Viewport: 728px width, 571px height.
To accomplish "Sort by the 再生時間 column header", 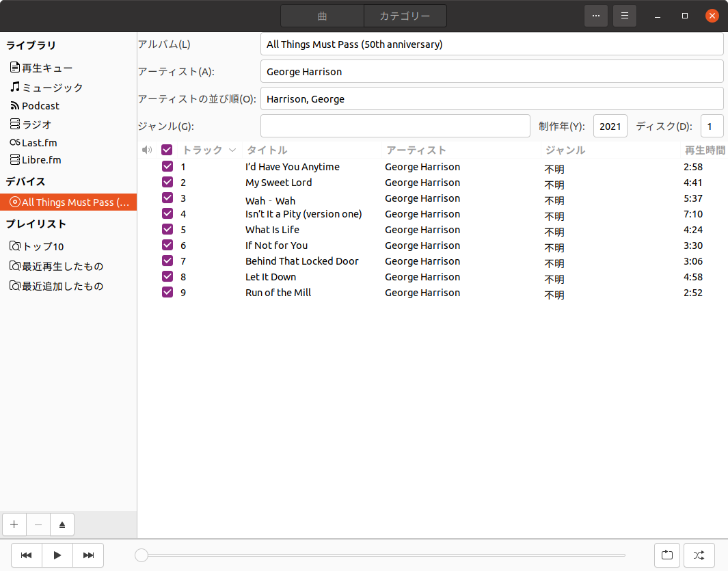I will pyautogui.click(x=704, y=150).
